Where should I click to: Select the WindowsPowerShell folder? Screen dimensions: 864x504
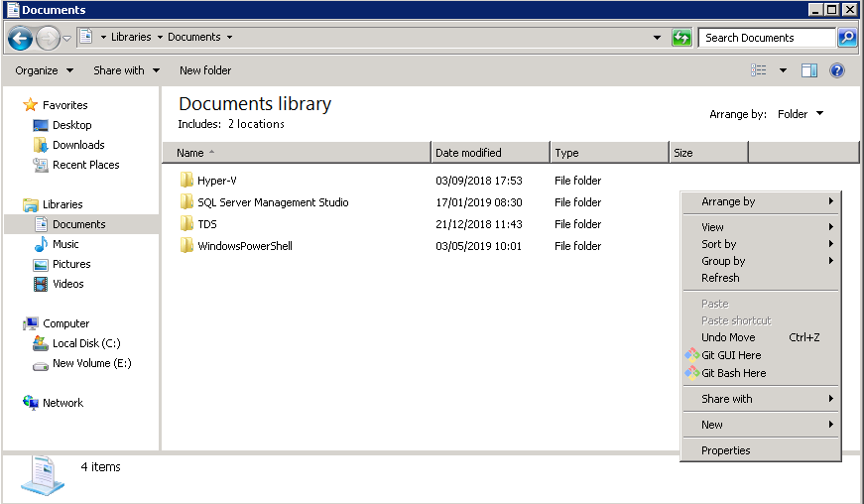coord(245,246)
